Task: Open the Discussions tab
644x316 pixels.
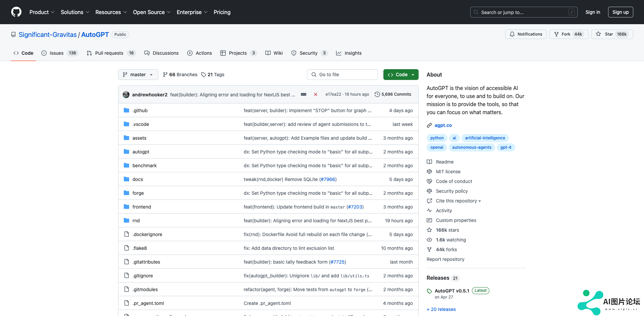Action: click(161, 53)
